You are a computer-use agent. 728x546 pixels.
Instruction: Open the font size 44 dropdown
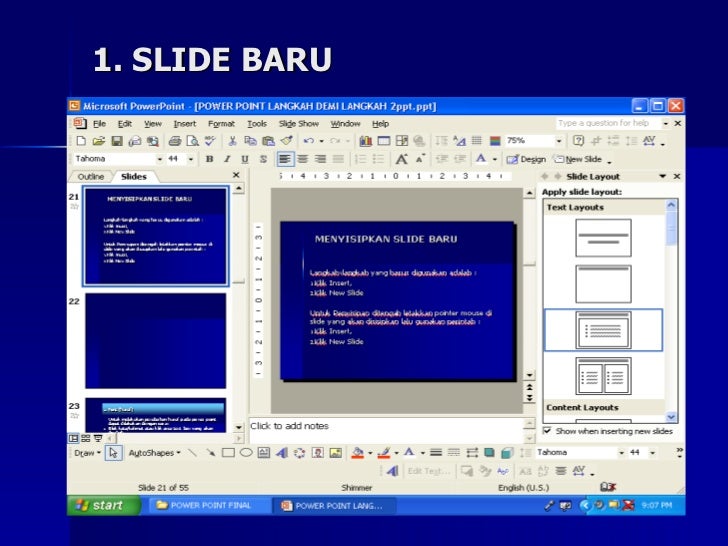pyautogui.click(x=191, y=159)
